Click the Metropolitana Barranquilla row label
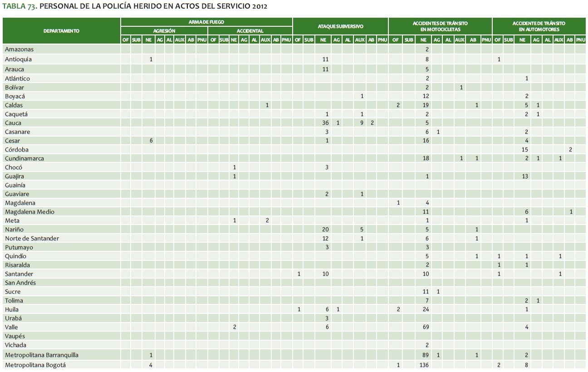Image resolution: width=588 pixels, height=372 pixels. click(38, 355)
